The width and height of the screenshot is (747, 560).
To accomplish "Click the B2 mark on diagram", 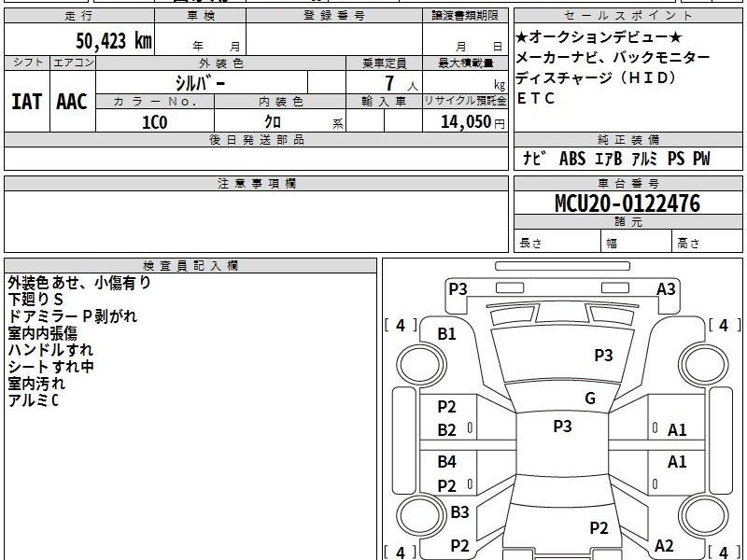I will (x=447, y=430).
